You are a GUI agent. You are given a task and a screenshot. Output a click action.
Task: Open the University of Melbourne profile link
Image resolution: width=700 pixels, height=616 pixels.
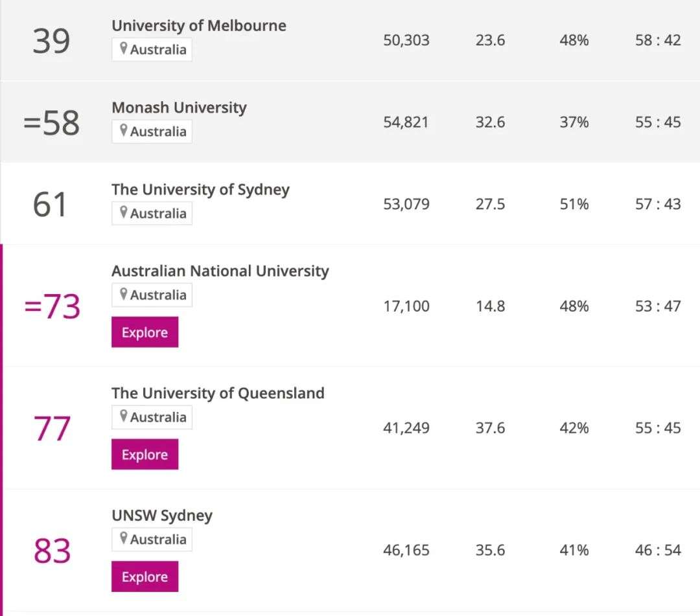199,25
